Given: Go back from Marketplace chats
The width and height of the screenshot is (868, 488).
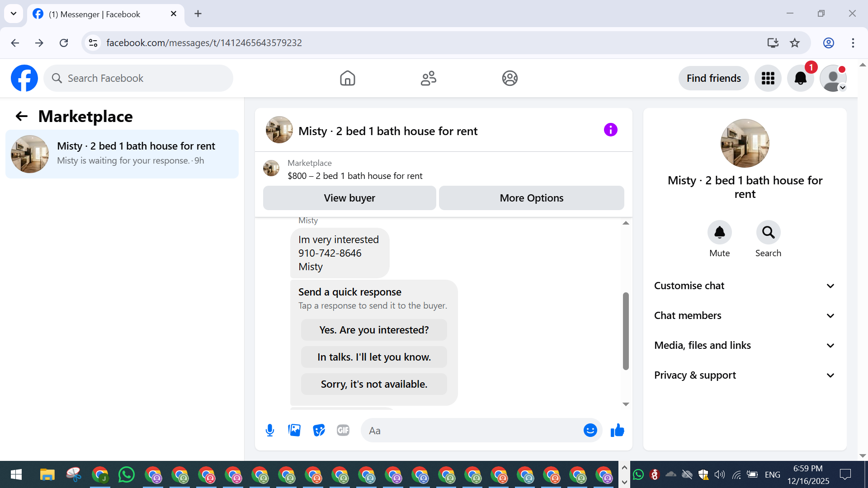Looking at the screenshot, I should point(22,117).
